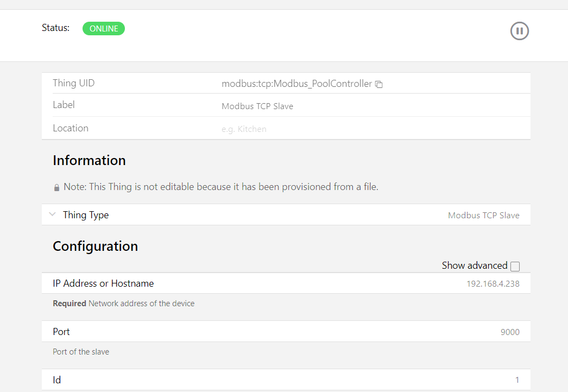Viewport: 568px width, 392px height.
Task: Click the lock icon beside the note
Action: (x=56, y=187)
